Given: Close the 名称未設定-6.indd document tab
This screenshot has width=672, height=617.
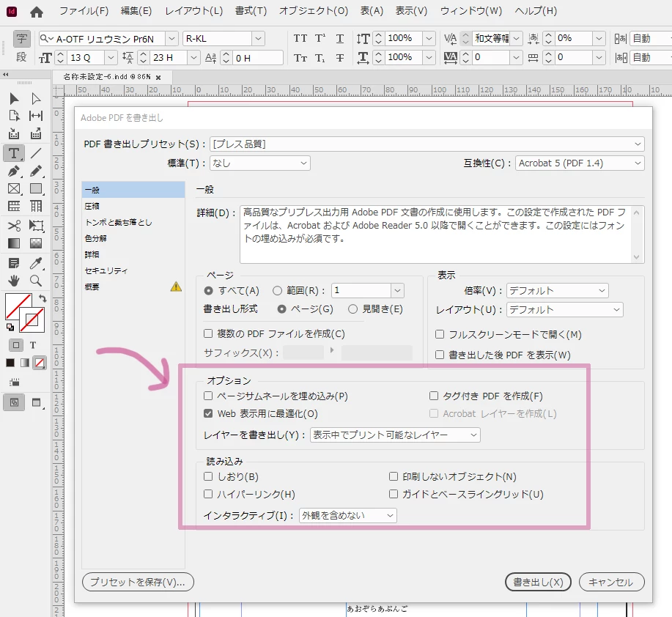Looking at the screenshot, I should click(x=158, y=78).
